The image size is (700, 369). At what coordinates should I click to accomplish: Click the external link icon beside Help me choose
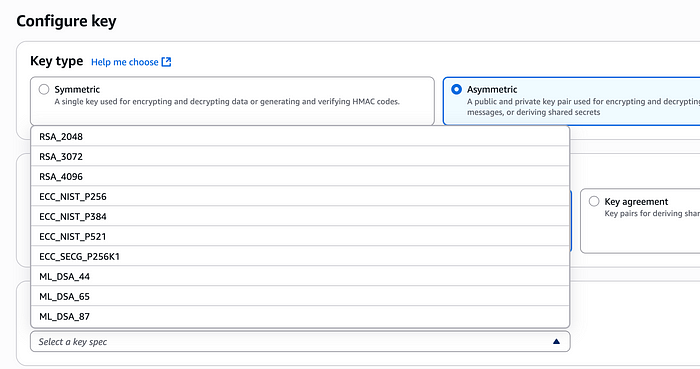tap(166, 62)
